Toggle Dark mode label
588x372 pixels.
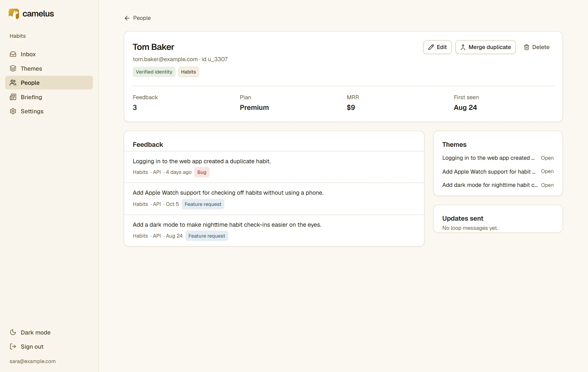tap(36, 332)
